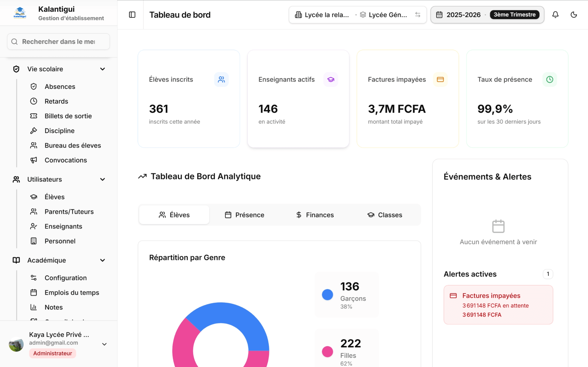The image size is (588, 367).
Task: Click the Absences shield icon
Action: click(x=33, y=87)
